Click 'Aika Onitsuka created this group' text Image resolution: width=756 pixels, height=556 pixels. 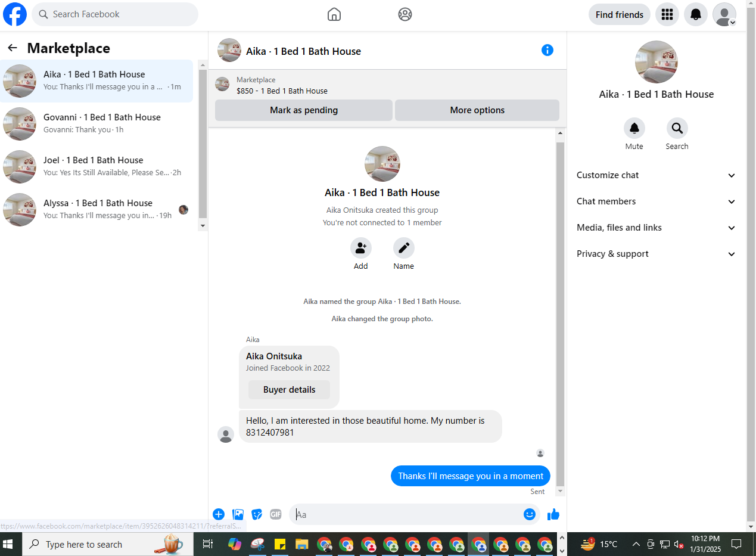coord(382,210)
